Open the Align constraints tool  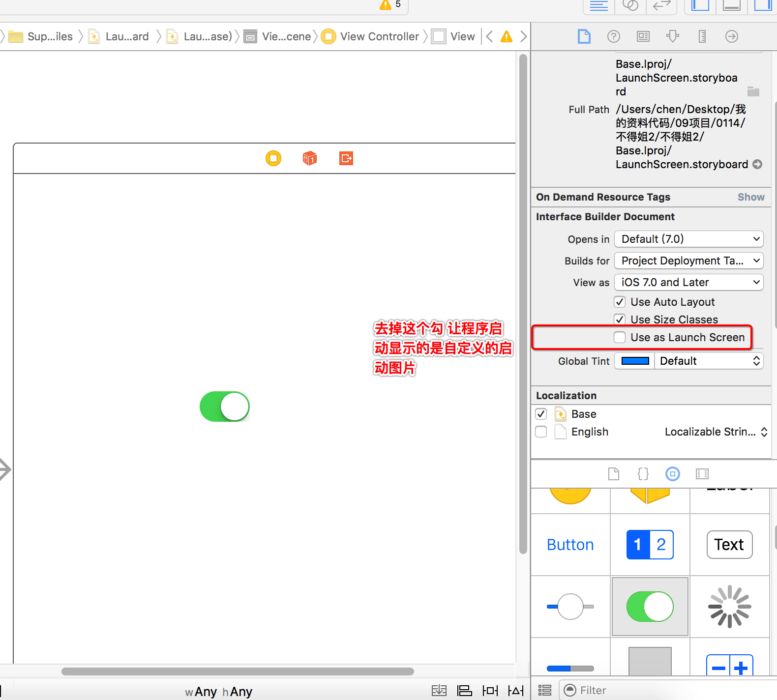(464, 690)
